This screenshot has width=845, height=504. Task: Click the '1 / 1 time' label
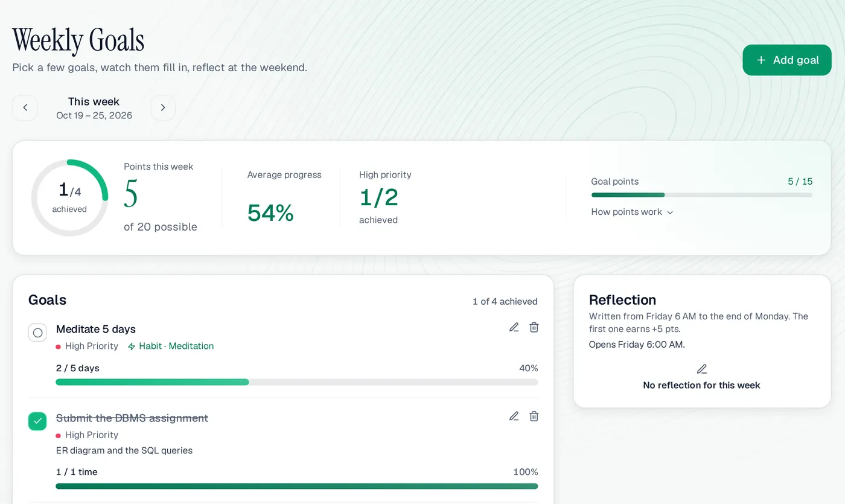pos(77,472)
